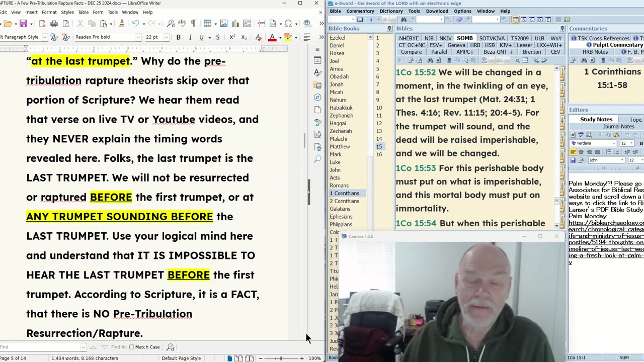Screen dimensions: 644x362
Task: Open e-Sword Commentary menu
Action: pyautogui.click(x=360, y=11)
